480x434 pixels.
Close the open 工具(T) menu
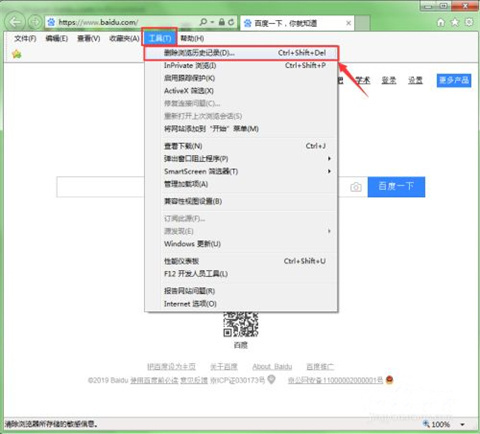pyautogui.click(x=159, y=38)
